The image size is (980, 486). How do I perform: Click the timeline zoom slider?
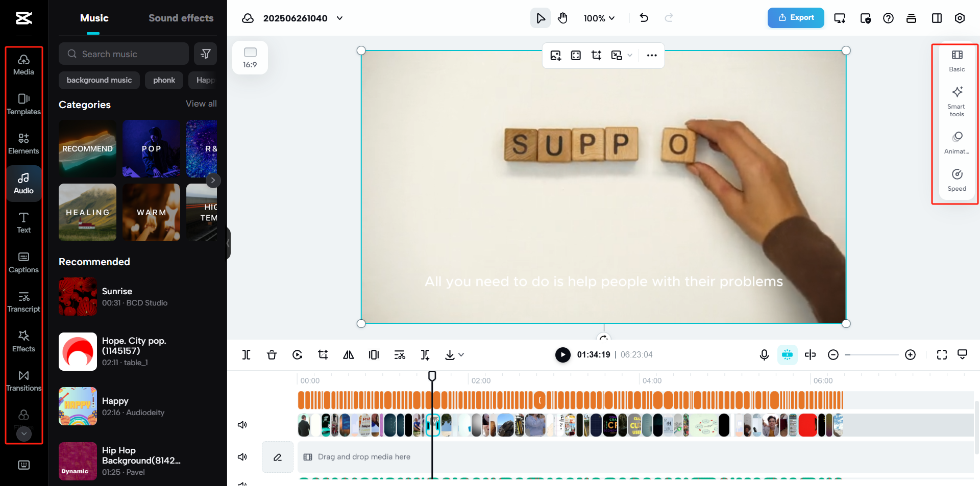pos(871,355)
